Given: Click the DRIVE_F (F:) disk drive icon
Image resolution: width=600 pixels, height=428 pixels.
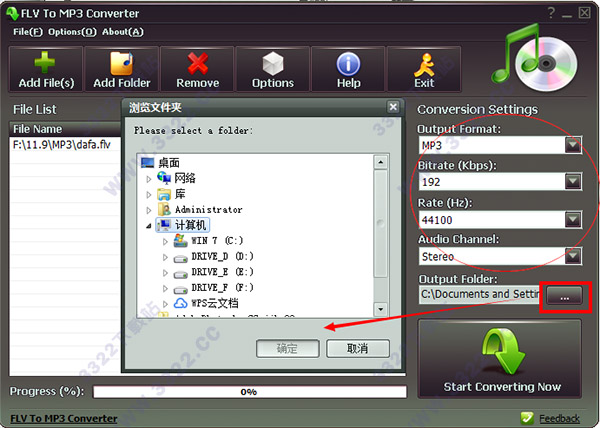Looking at the screenshot, I should point(180,290).
